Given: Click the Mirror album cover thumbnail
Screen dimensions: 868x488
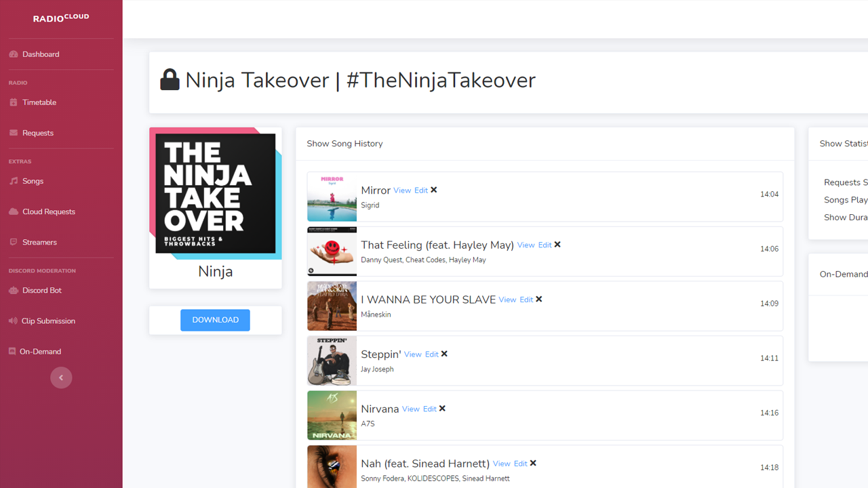Looking at the screenshot, I should tap(332, 197).
